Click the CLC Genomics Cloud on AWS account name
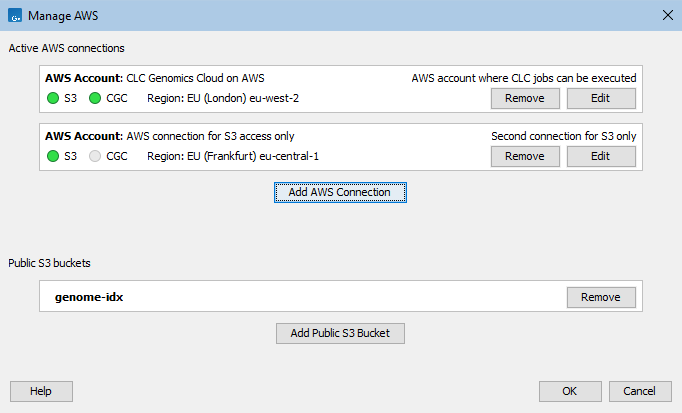Image resolution: width=682 pixels, height=413 pixels. [x=195, y=78]
